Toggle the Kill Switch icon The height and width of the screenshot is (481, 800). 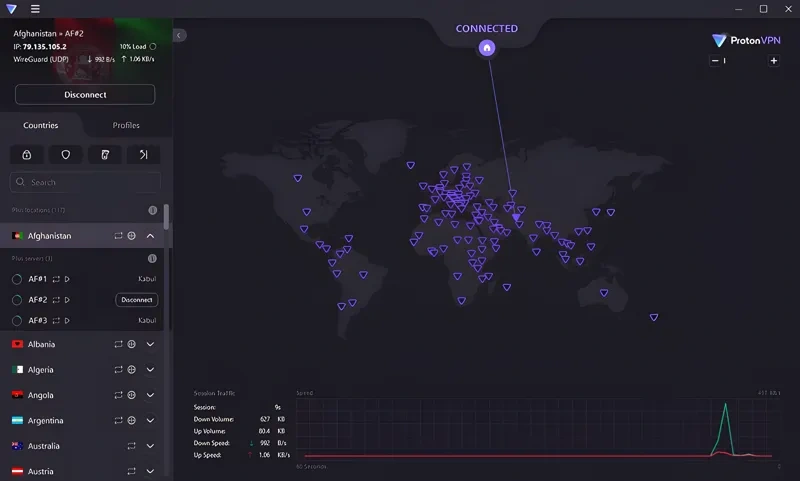coord(105,154)
